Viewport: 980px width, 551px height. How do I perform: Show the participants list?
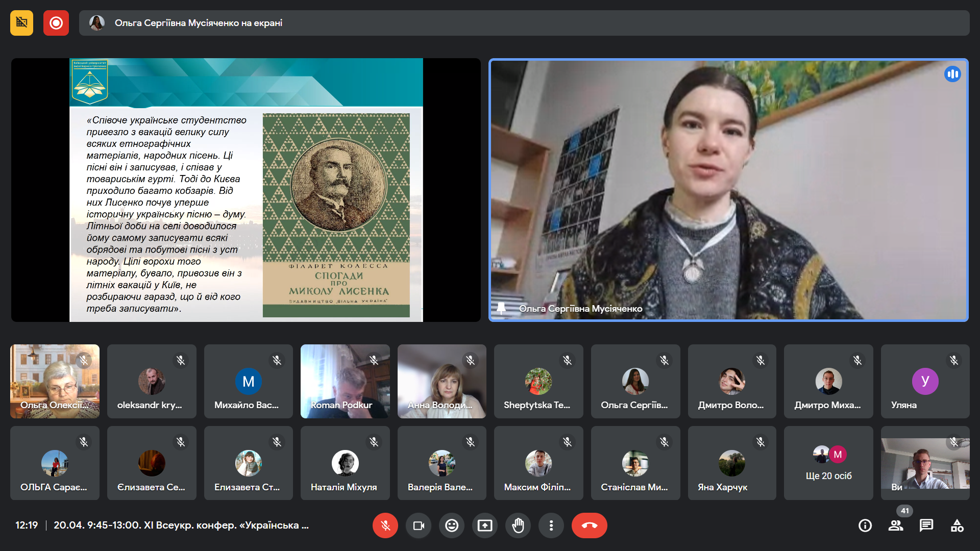coord(895,525)
